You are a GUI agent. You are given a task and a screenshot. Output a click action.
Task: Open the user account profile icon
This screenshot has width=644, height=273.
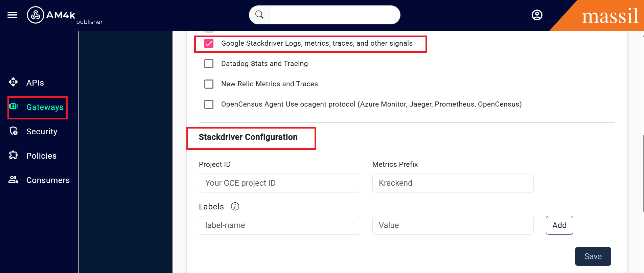tap(537, 15)
